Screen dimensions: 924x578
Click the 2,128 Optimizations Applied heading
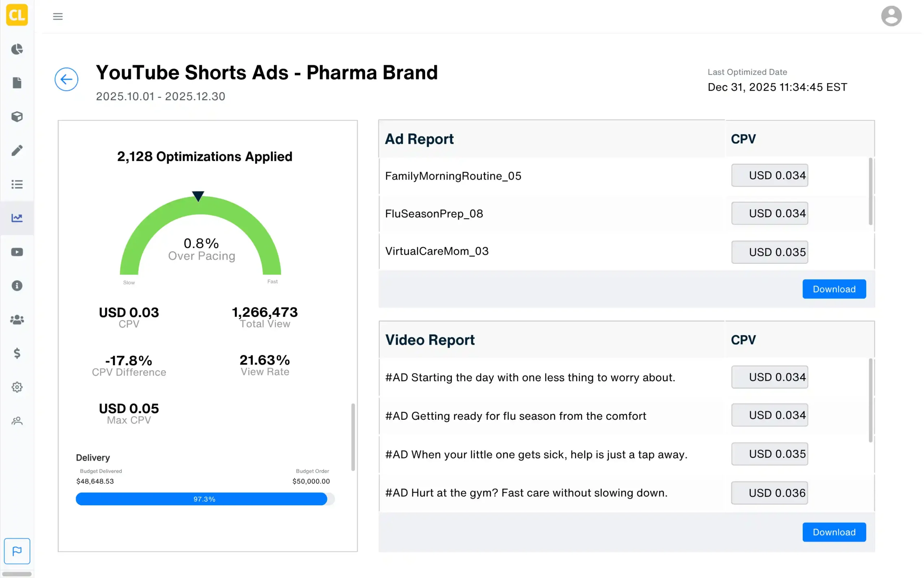click(x=205, y=156)
